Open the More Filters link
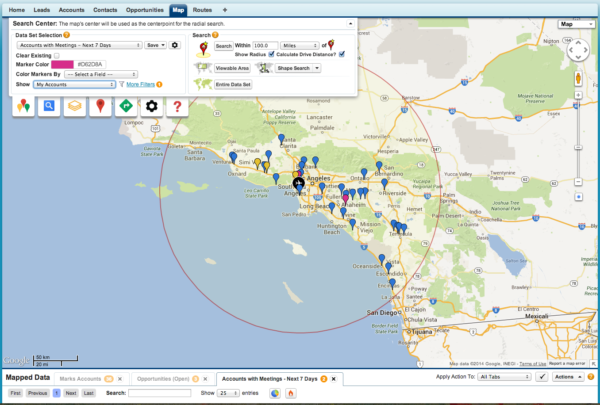The image size is (600, 405). point(140,84)
